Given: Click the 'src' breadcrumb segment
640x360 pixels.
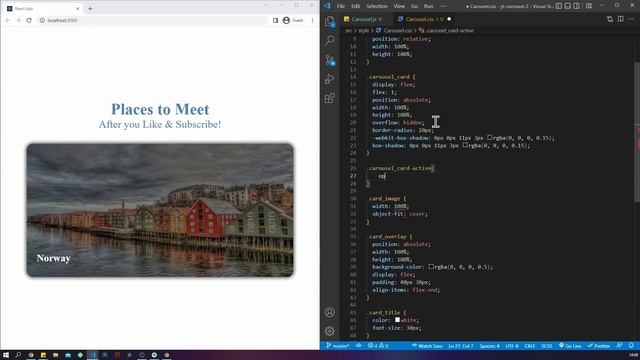Looking at the screenshot, I should point(349,31).
